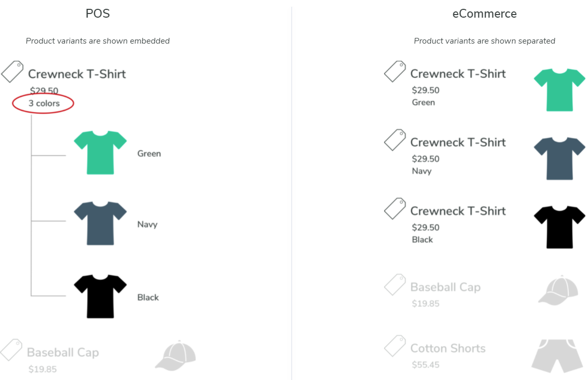The image size is (588, 380).
Task: Click the price tag icon beside POS Crewneck T-Shirt
Action: tap(12, 72)
